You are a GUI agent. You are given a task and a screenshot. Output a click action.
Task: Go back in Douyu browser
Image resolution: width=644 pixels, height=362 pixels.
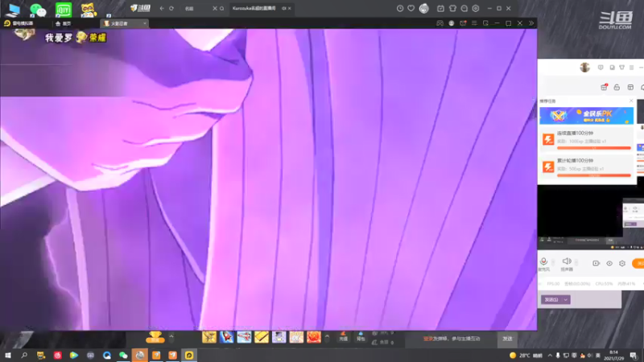(162, 8)
